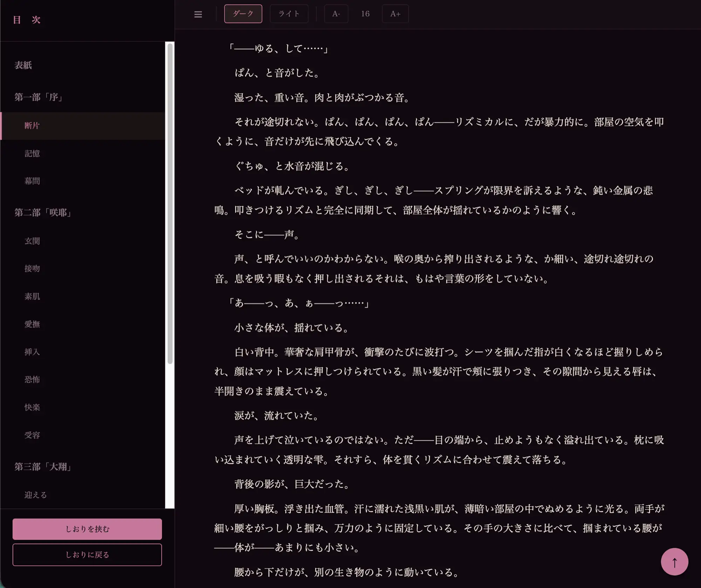Screen dimensions: 701x588
Task: Expand the 第三部「大翔」 section header
Action: click(43, 467)
